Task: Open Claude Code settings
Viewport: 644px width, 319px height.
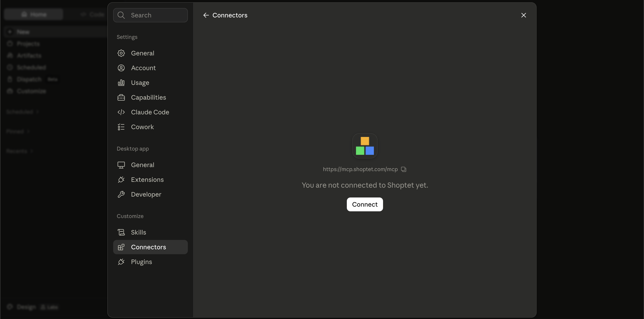Action: (x=150, y=112)
